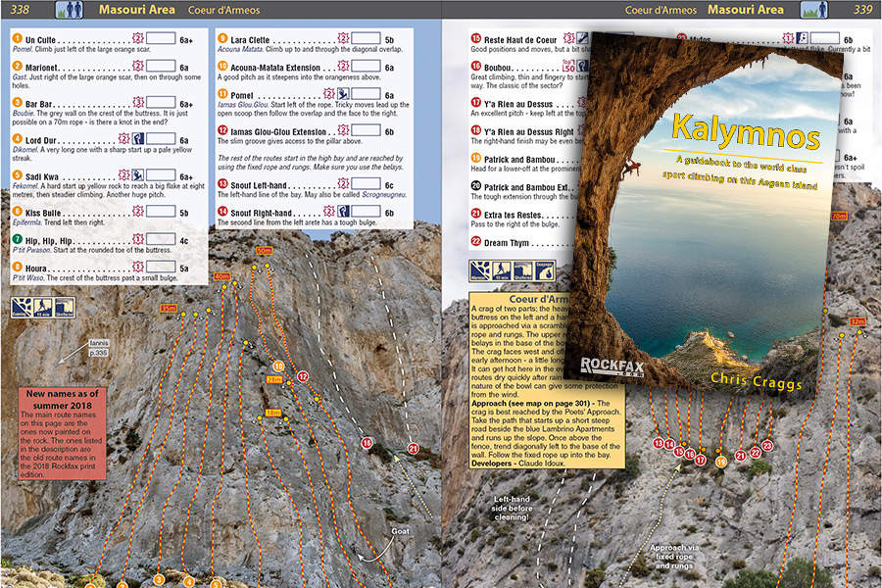The width and height of the screenshot is (882, 588).
Task: Click the 18m belay height label
Action: [272, 413]
